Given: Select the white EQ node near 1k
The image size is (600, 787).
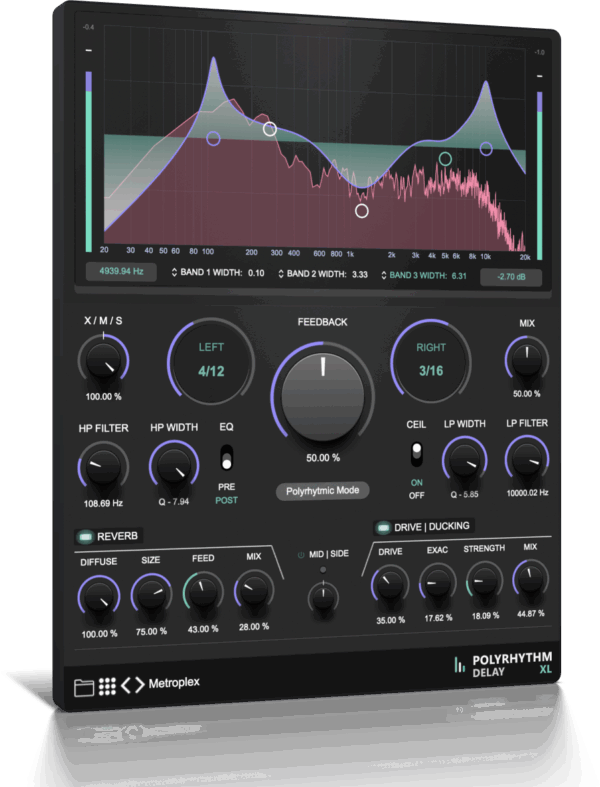Looking at the screenshot, I should pos(362,211).
